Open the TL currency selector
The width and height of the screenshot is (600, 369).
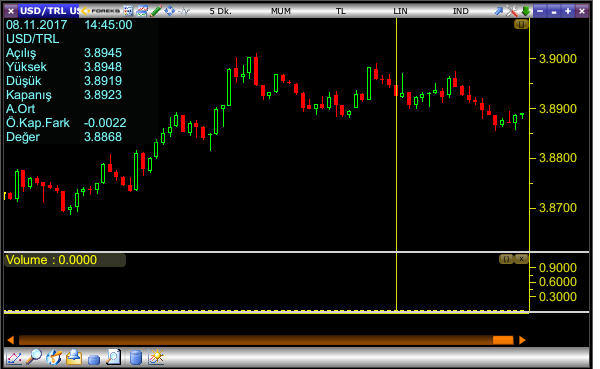pyautogui.click(x=341, y=11)
